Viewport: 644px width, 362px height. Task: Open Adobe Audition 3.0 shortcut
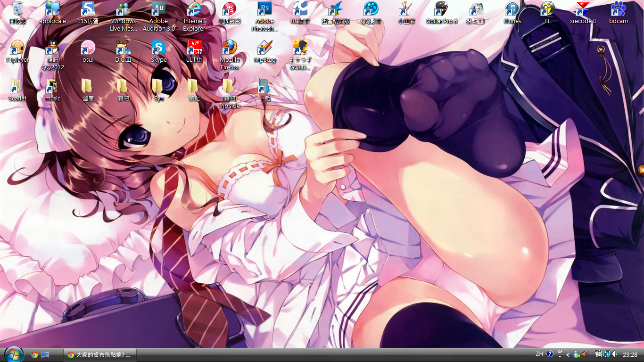pyautogui.click(x=159, y=16)
